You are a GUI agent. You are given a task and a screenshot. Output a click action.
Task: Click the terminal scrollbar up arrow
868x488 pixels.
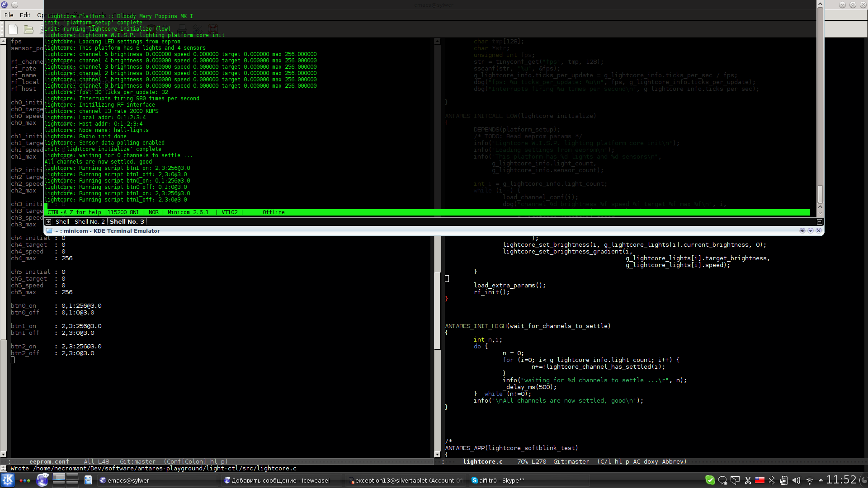(x=820, y=4)
